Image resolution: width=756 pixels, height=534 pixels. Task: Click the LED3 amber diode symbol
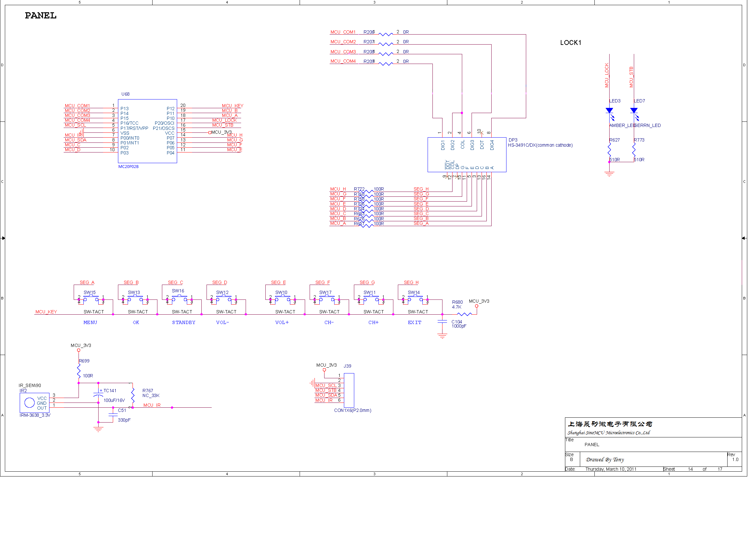609,110
